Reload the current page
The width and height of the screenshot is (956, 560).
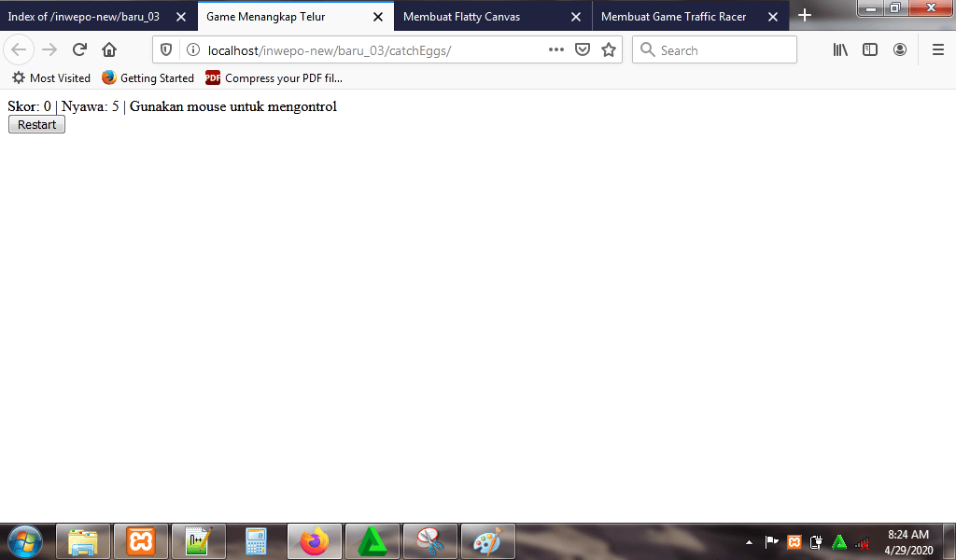(x=79, y=49)
